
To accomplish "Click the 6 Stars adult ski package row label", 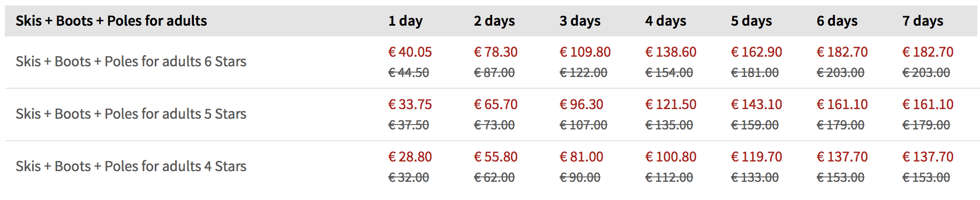I will (131, 61).
